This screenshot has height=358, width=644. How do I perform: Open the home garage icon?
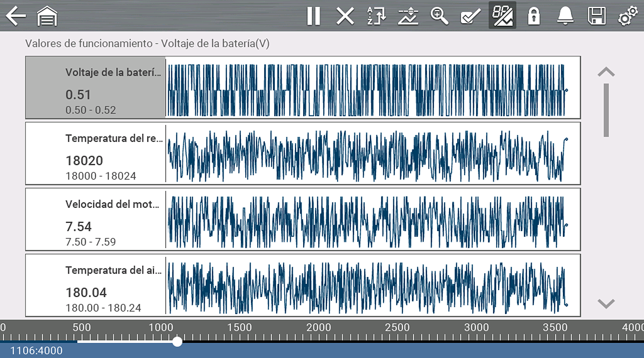pyautogui.click(x=47, y=17)
